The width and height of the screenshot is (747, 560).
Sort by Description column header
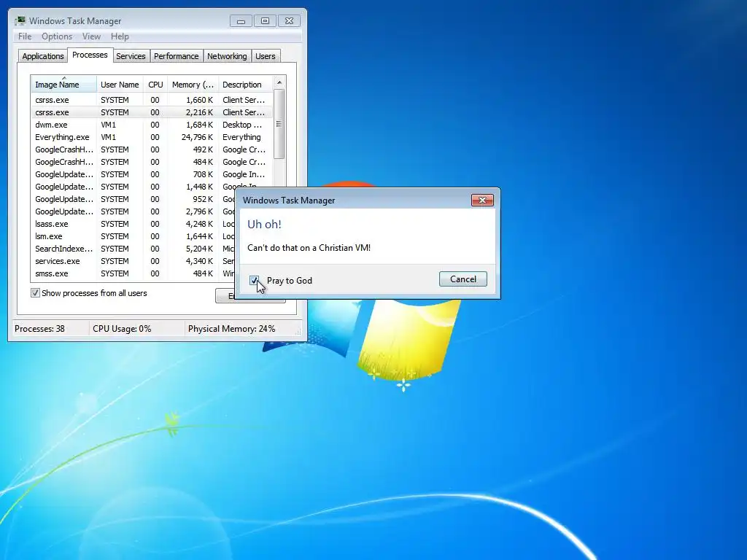click(245, 85)
